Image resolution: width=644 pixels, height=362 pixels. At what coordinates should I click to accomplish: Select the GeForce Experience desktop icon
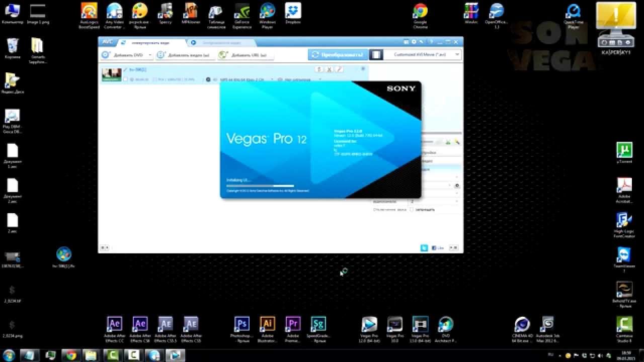tap(242, 16)
